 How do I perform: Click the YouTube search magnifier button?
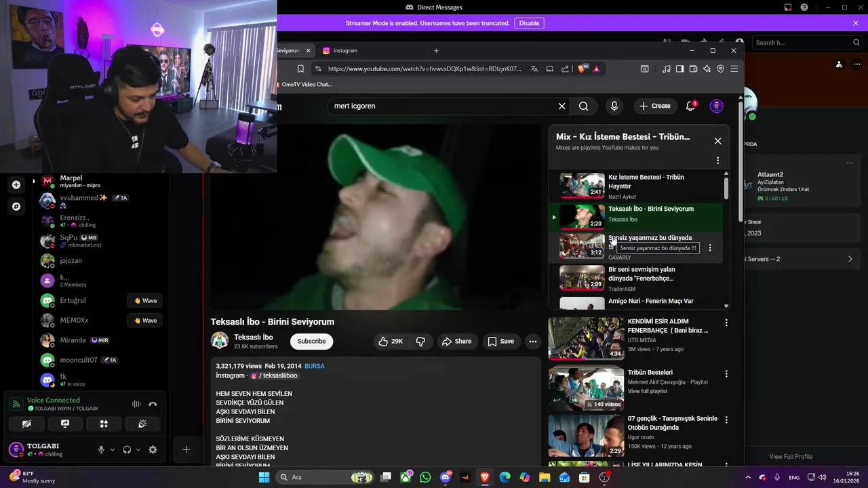pos(583,106)
